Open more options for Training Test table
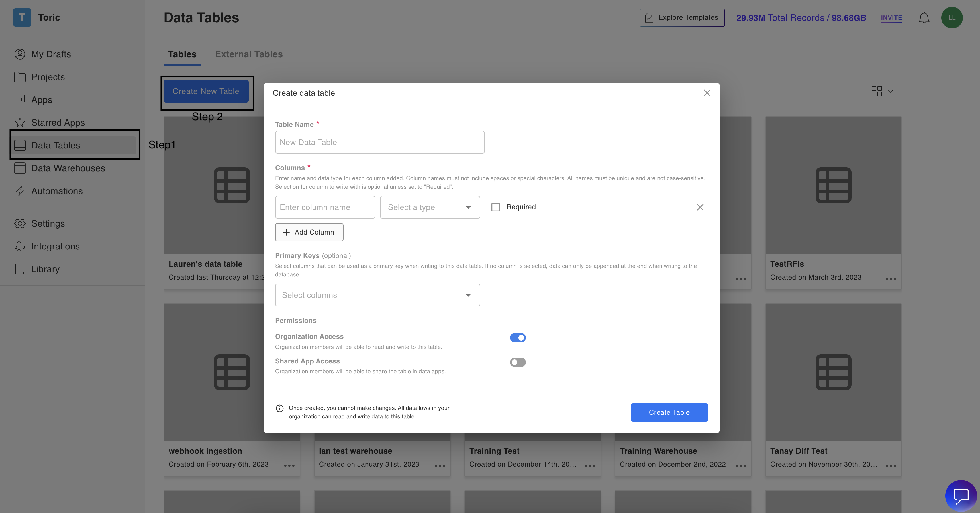Screen dimensions: 980x513 pos(590,465)
